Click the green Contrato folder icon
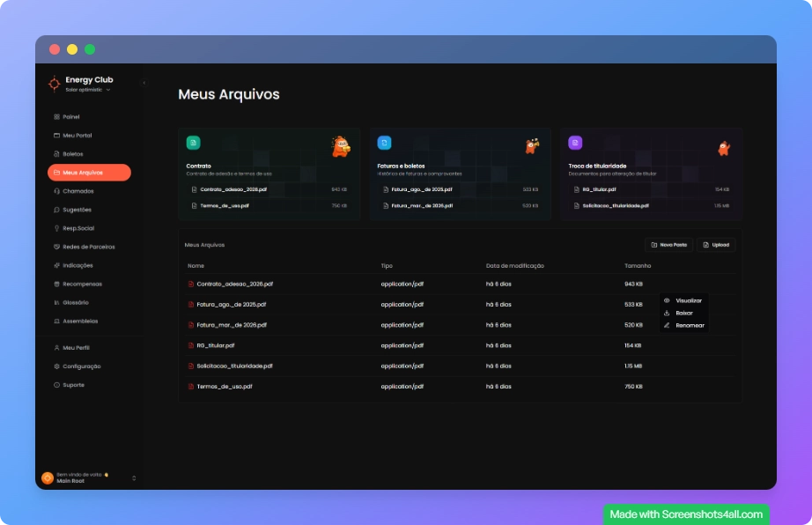The height and width of the screenshot is (525, 812). tap(193, 143)
